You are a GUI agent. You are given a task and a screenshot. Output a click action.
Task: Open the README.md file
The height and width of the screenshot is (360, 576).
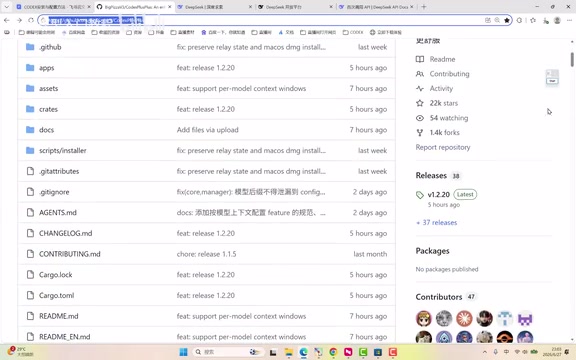pos(58,316)
